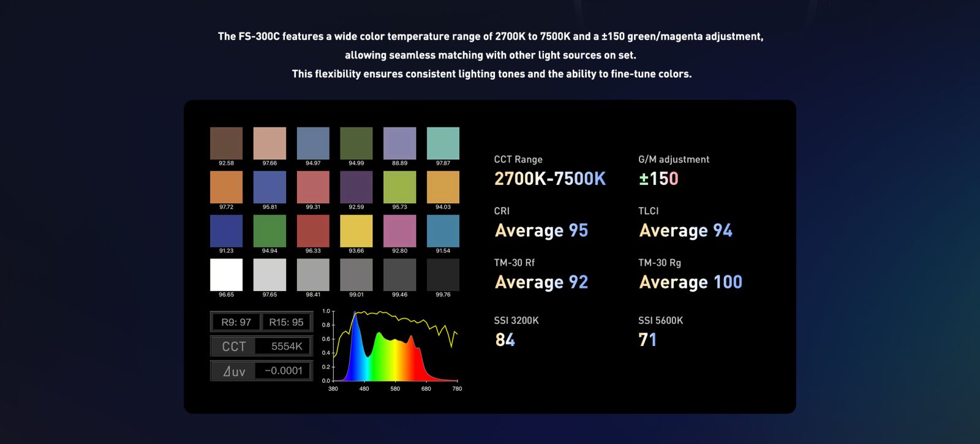Screen dimensions: 980x444
Task: Click the line starting "This flexibility ensures"
Action: point(492,73)
